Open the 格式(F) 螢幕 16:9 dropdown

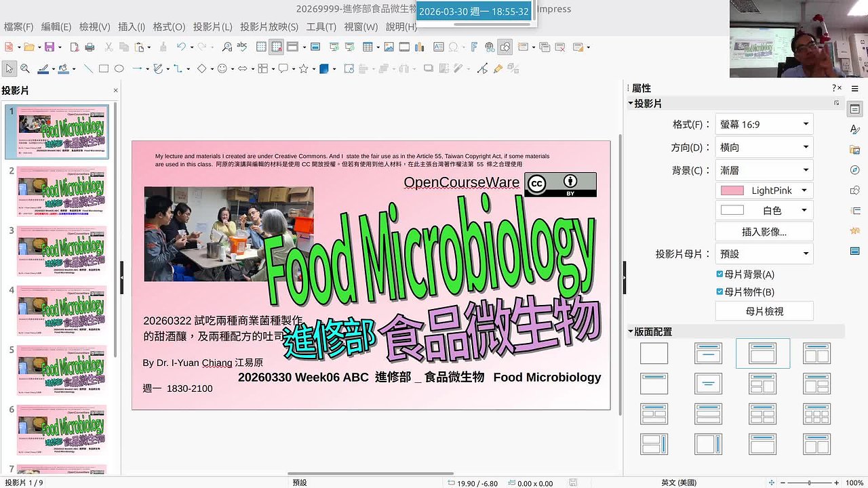[764, 125]
